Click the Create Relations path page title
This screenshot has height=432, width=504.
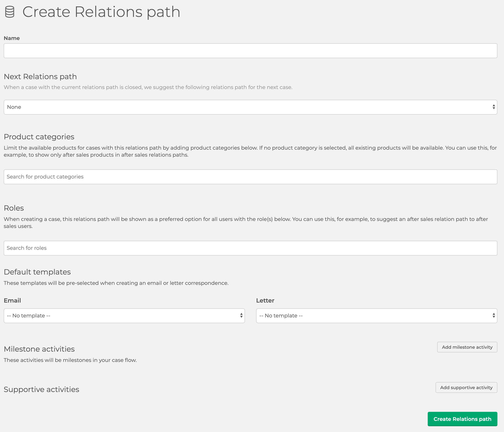(101, 12)
